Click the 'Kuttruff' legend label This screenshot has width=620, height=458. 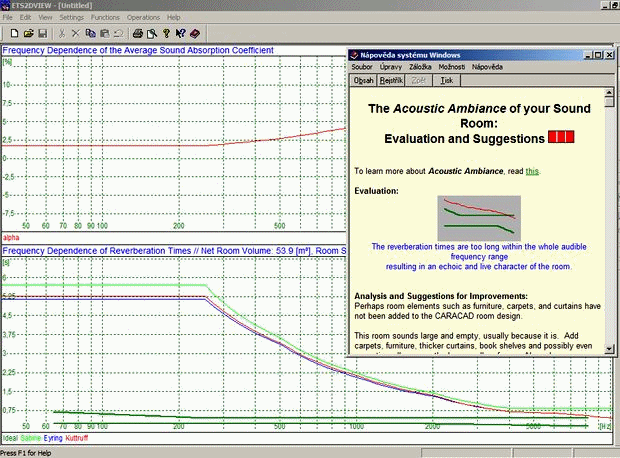tap(77, 438)
